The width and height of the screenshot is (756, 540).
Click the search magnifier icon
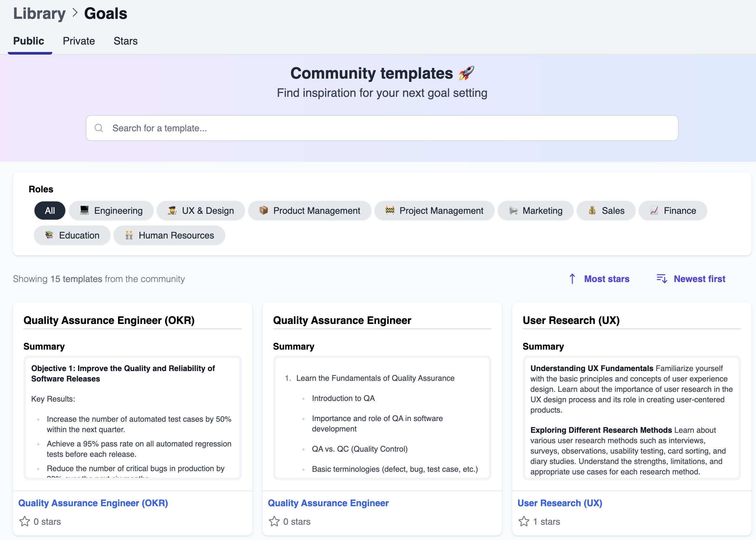(99, 128)
